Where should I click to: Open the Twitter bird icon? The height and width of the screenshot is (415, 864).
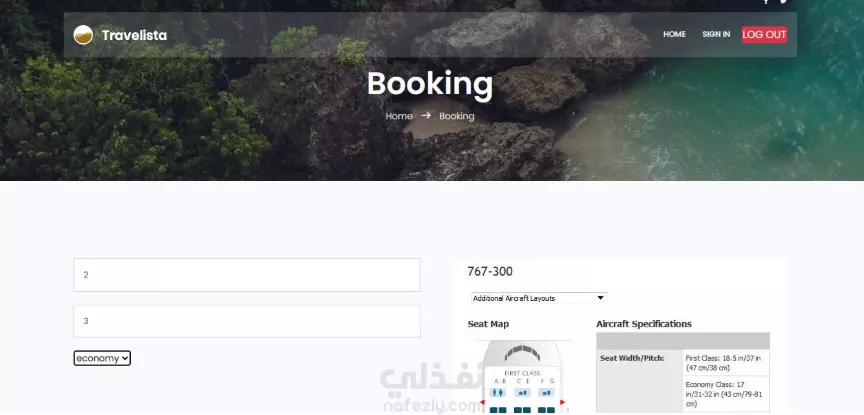click(x=784, y=1)
